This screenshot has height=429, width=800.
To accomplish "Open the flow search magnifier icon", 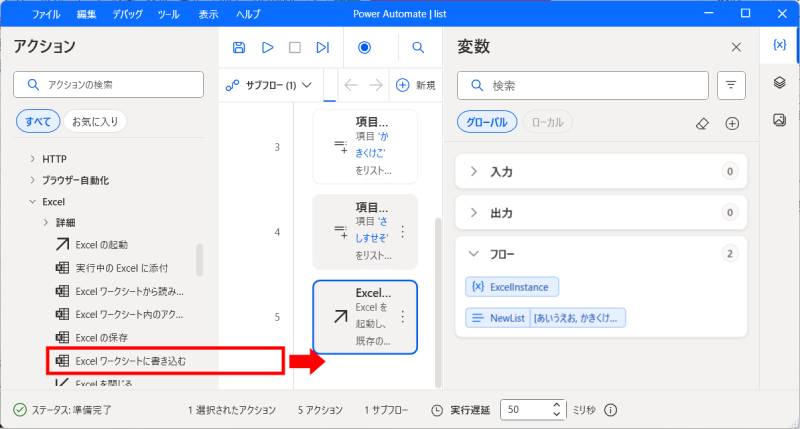I will 418,47.
